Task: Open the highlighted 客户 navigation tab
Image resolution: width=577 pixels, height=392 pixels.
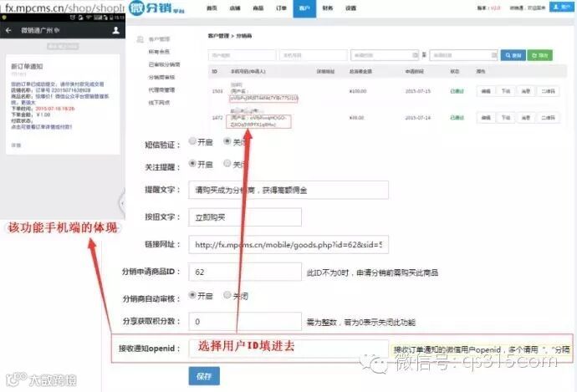Action: [304, 8]
